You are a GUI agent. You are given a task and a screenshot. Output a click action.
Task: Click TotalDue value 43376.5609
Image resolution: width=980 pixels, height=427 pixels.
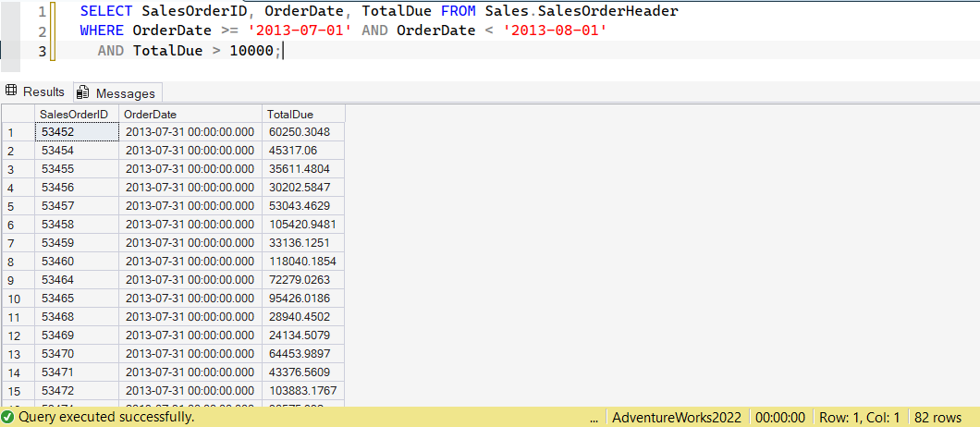pos(304,372)
